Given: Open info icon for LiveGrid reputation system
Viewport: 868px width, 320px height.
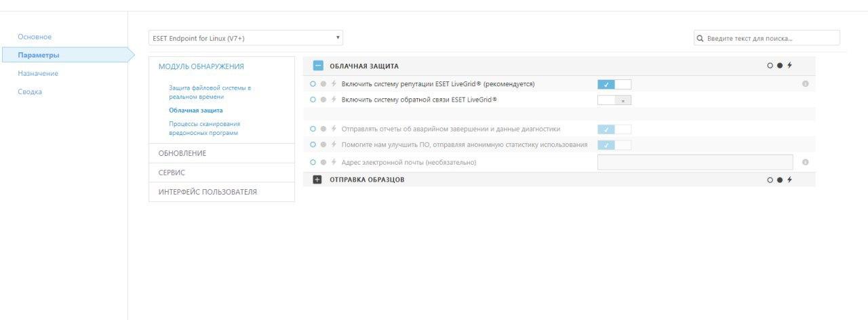Looking at the screenshot, I should pyautogui.click(x=805, y=84).
